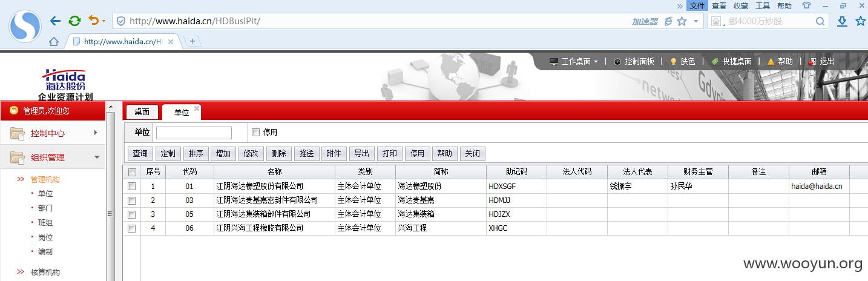Open the undo-close history dropdown arrow
Image resolution: width=868 pixels, height=281 pixels.
click(x=104, y=21)
